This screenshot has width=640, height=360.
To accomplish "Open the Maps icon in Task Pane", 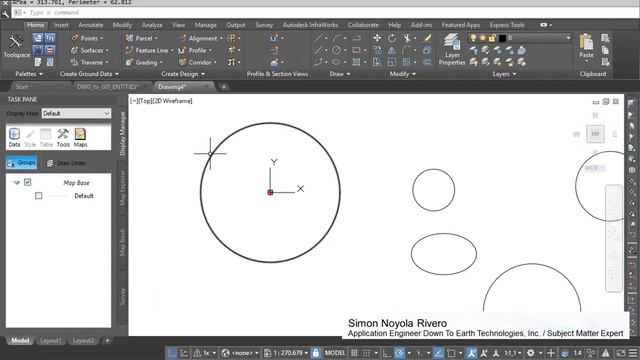I will click(80, 138).
